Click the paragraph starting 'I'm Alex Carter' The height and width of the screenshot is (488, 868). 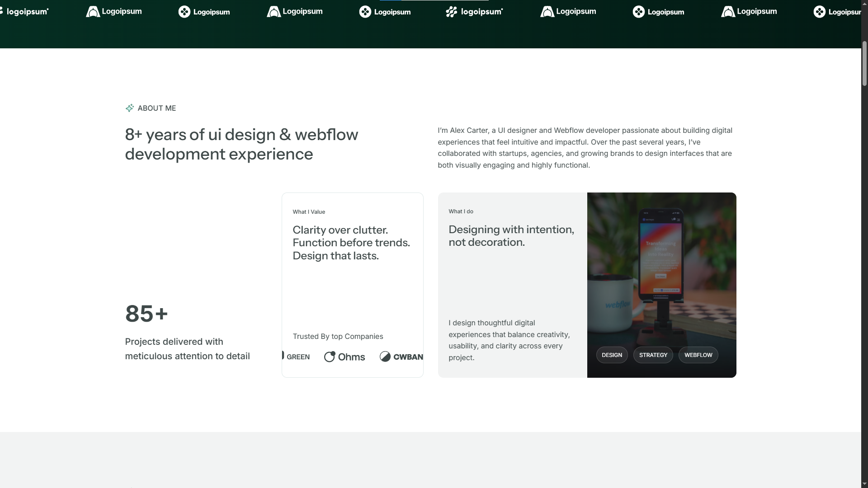point(585,148)
